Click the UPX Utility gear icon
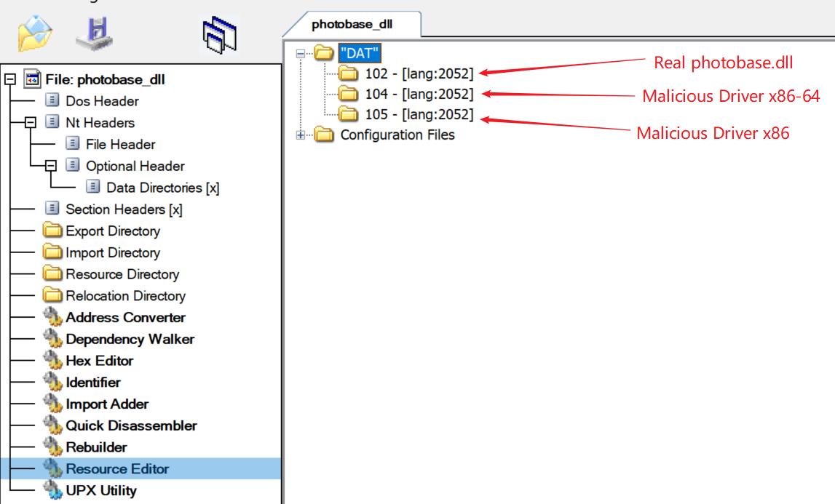Screen dimensions: 835x504 coord(52,490)
